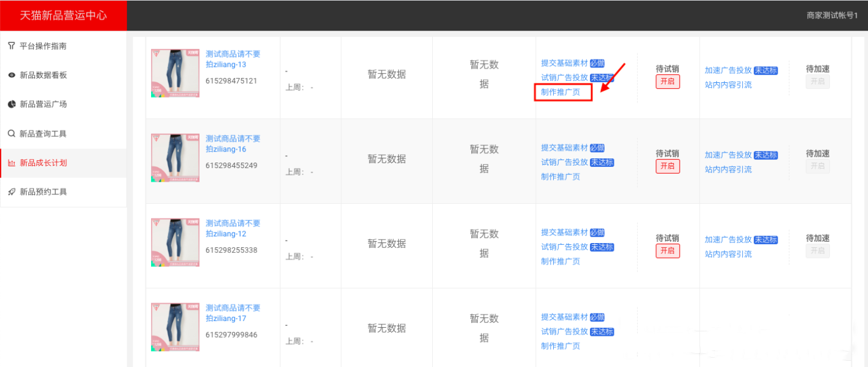The height and width of the screenshot is (367, 868).
Task: Click 提交基础素材 link for ziliang-16
Action: point(564,148)
